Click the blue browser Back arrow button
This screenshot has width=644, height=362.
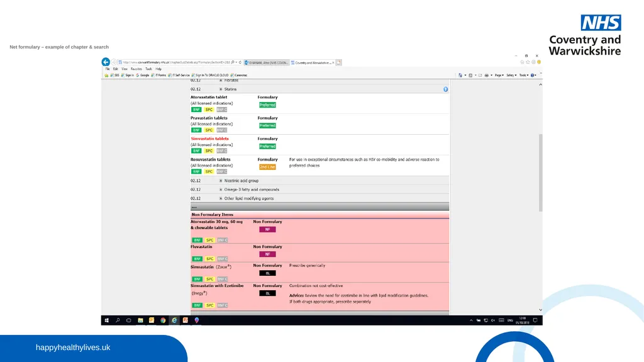pyautogui.click(x=106, y=62)
